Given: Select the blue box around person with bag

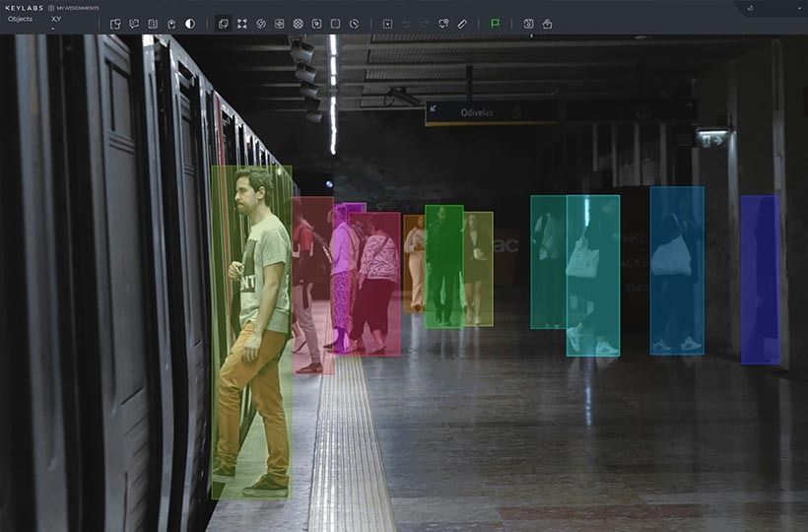Looking at the screenshot, I should click(677, 270).
